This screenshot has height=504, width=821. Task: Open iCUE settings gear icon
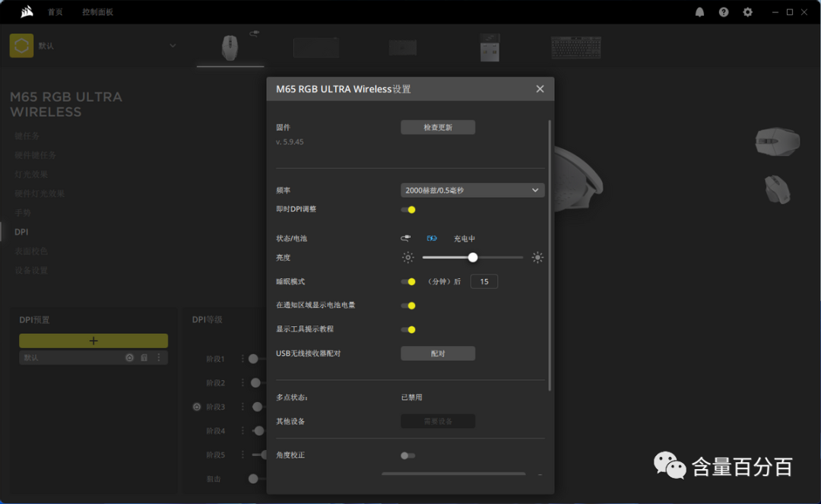coord(748,12)
